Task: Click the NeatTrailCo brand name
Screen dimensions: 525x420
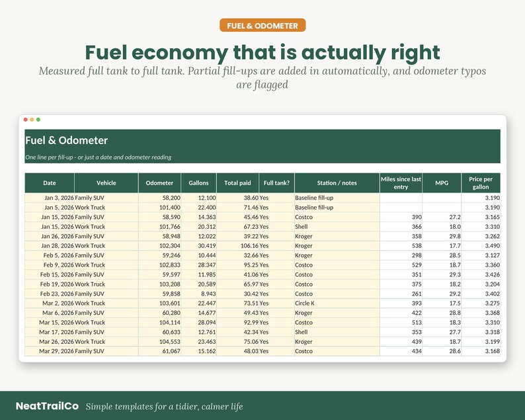Action: click(47, 406)
